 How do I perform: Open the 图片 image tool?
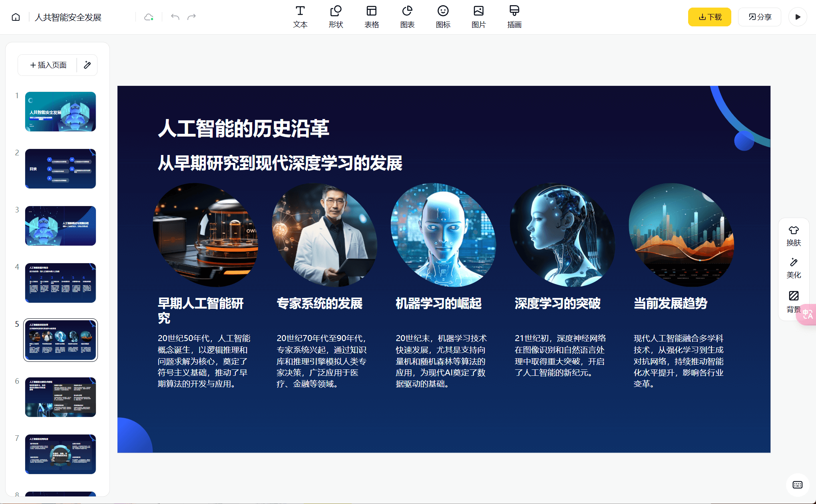(x=478, y=17)
